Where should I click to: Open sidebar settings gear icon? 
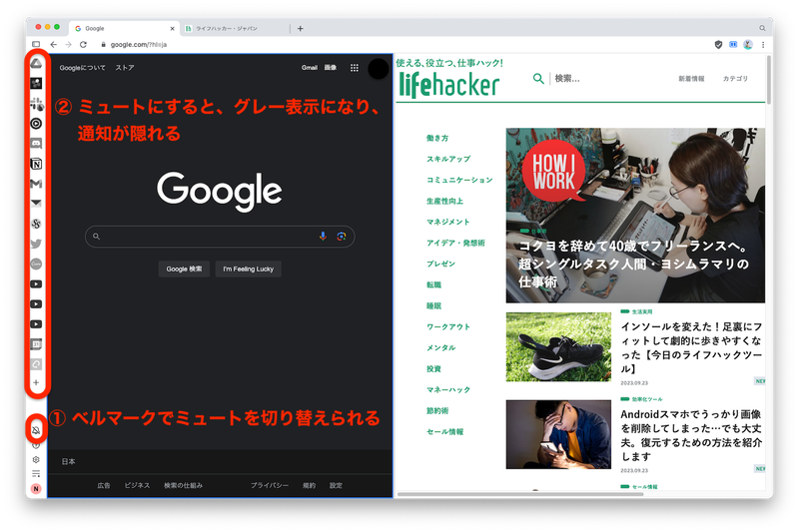[x=36, y=460]
